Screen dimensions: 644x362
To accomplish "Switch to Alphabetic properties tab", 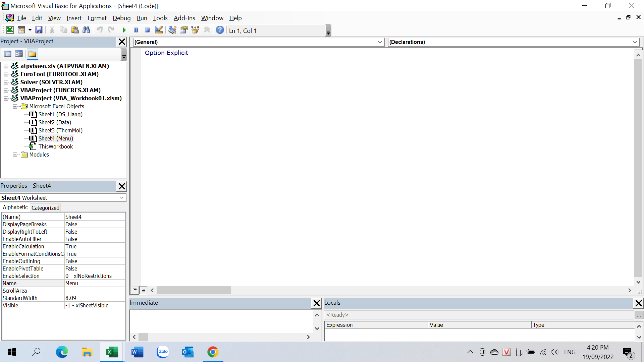I will (15, 207).
